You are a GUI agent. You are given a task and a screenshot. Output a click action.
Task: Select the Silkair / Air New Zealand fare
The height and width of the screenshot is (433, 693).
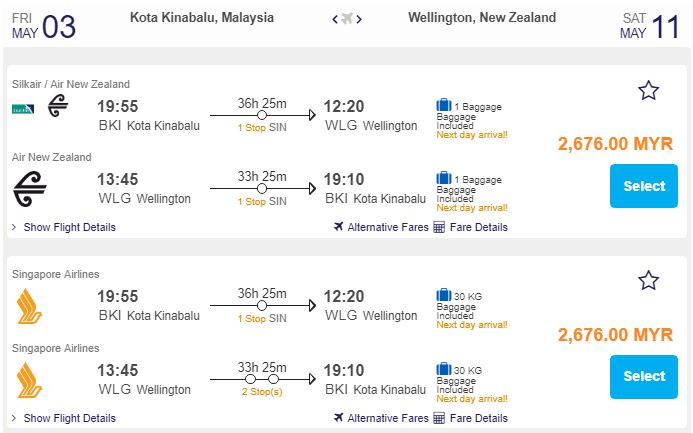pyautogui.click(x=644, y=186)
